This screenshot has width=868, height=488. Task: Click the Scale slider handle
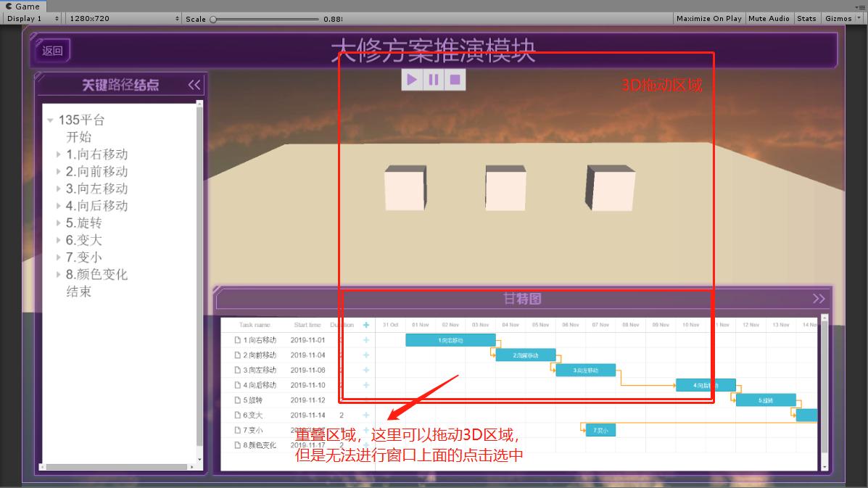pos(213,19)
